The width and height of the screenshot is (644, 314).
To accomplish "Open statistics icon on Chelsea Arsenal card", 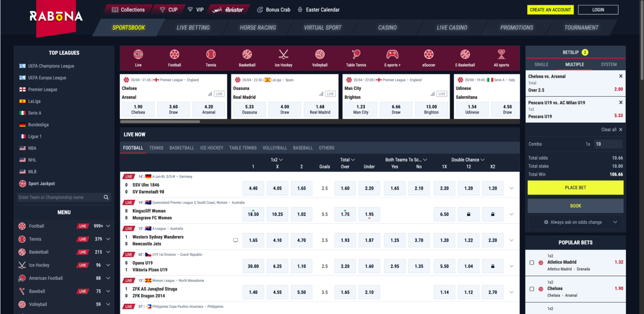I will pos(210,94).
